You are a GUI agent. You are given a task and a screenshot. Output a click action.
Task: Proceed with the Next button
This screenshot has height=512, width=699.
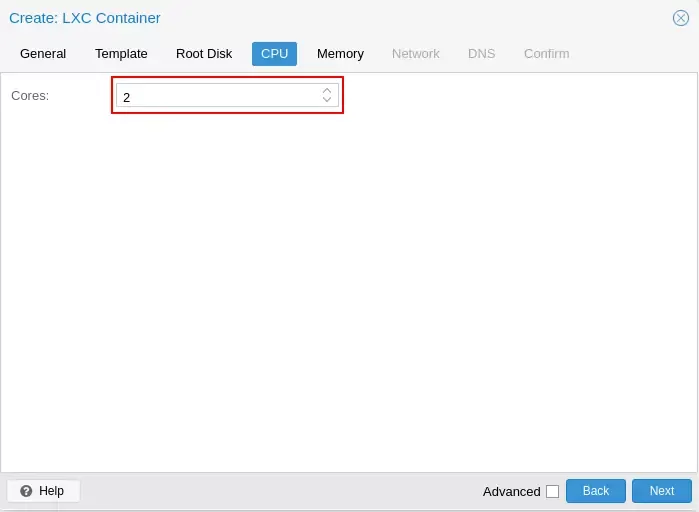pos(662,491)
